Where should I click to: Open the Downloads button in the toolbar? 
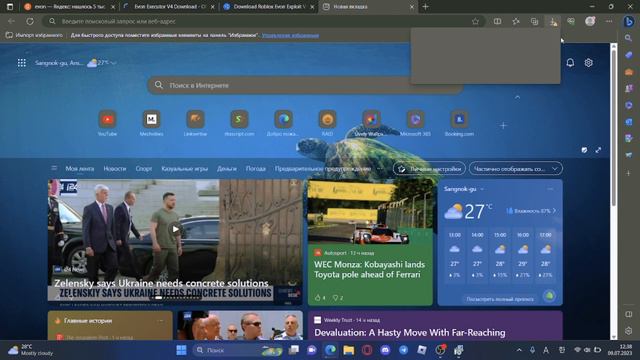coord(553,21)
